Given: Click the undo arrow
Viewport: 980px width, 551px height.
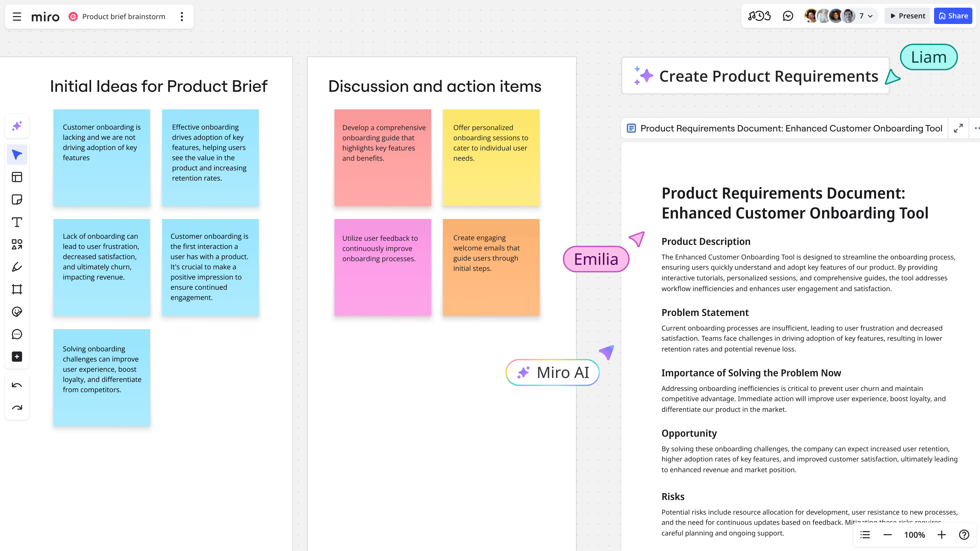Looking at the screenshot, I should click(x=17, y=385).
